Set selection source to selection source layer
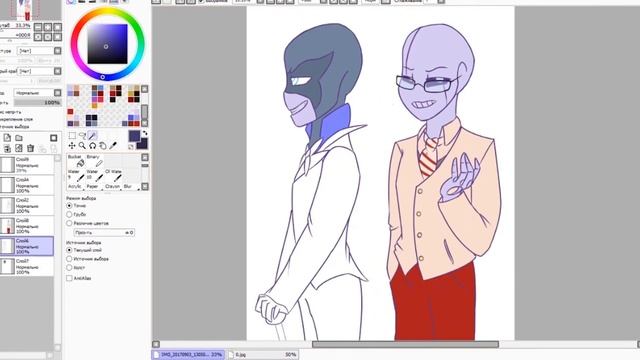The width and height of the screenshot is (640, 360). [69, 259]
